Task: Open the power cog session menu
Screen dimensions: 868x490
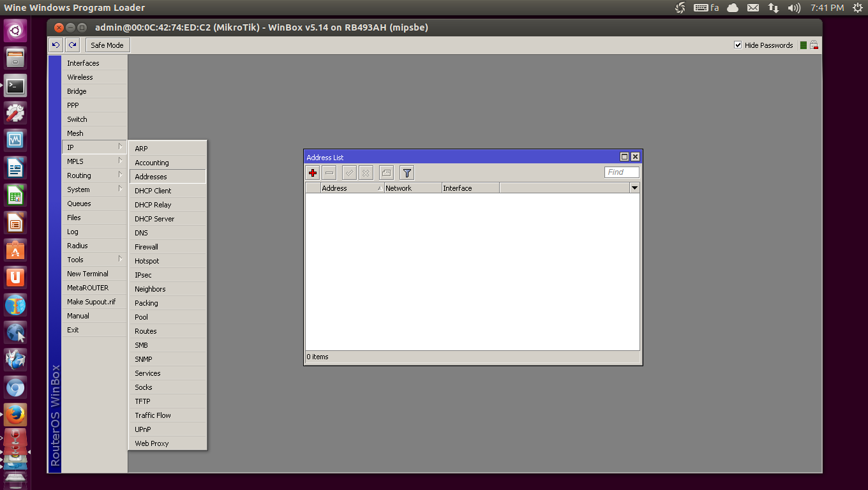Action: [x=857, y=8]
